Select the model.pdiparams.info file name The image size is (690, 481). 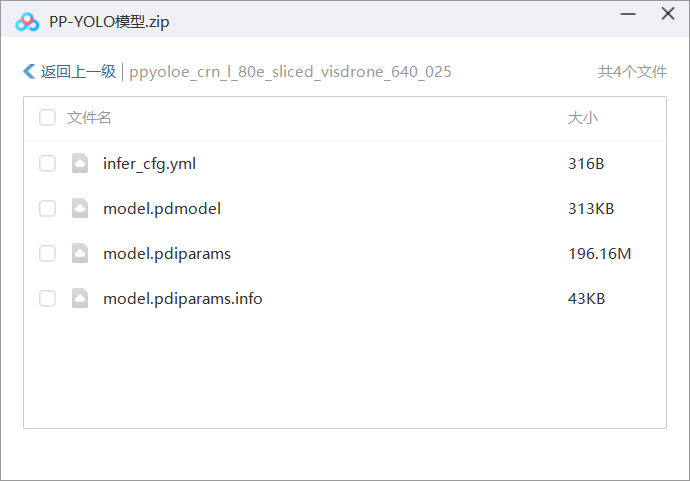tap(183, 298)
